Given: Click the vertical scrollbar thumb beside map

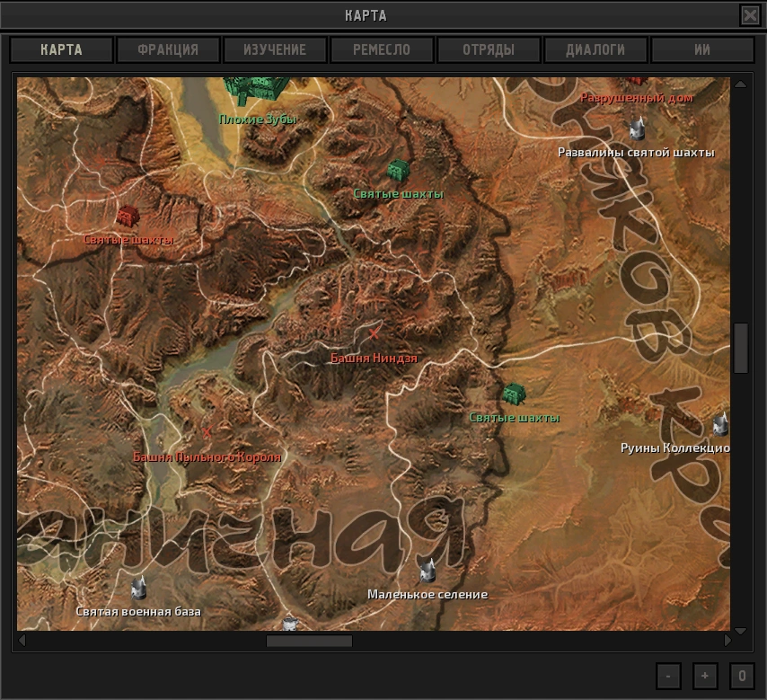Looking at the screenshot, I should (741, 348).
